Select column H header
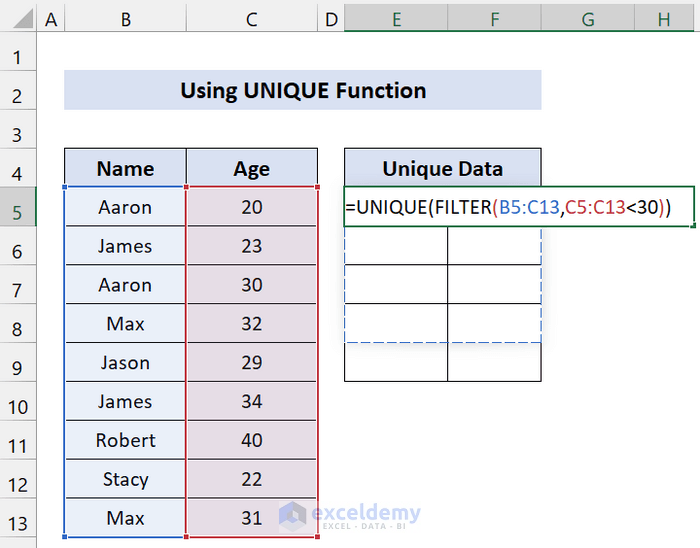 click(664, 19)
